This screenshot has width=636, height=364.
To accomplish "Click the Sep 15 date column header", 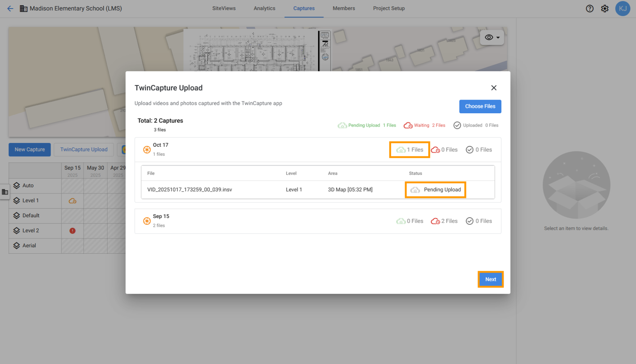I will (73, 170).
